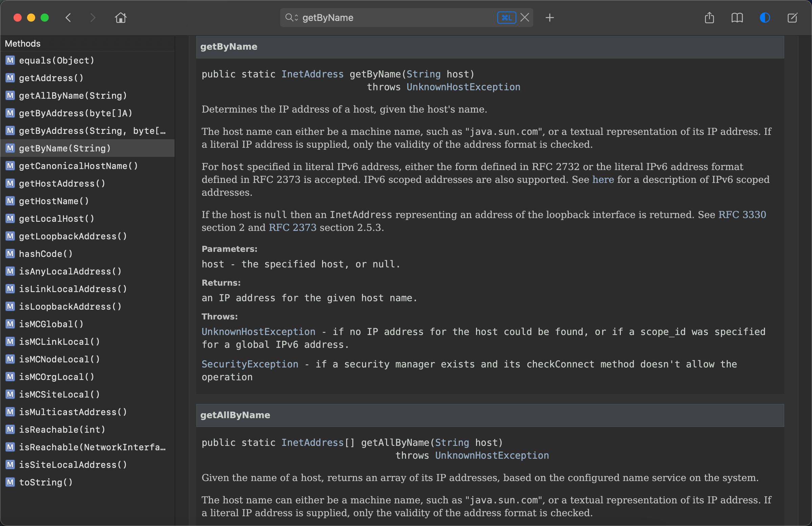Select getLocalHost() in sidebar
The height and width of the screenshot is (526, 812).
tap(88, 218)
